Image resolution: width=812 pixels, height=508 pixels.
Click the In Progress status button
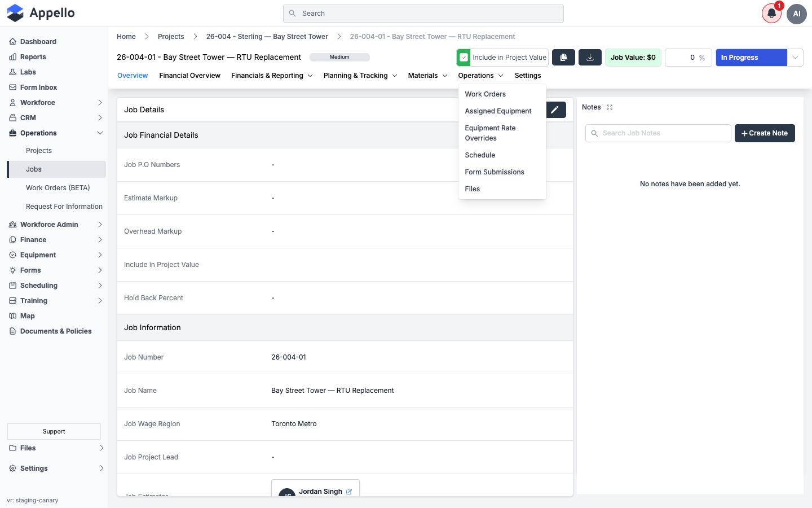pos(751,58)
